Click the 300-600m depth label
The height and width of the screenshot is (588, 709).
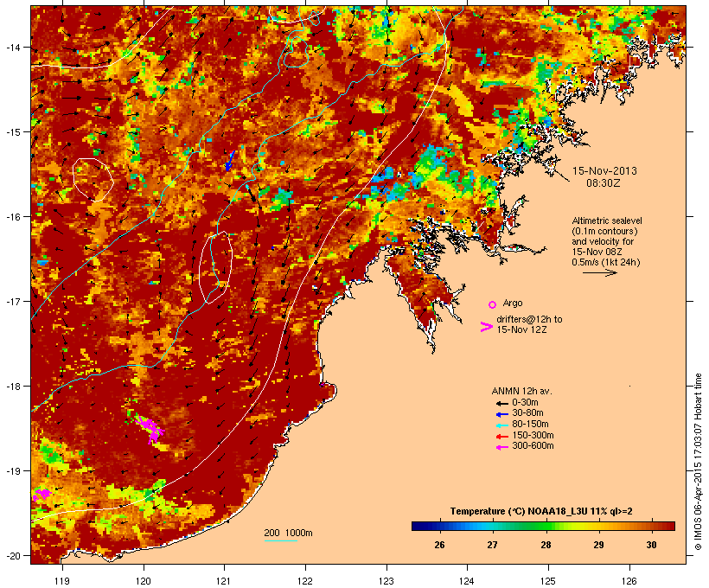click(533, 446)
